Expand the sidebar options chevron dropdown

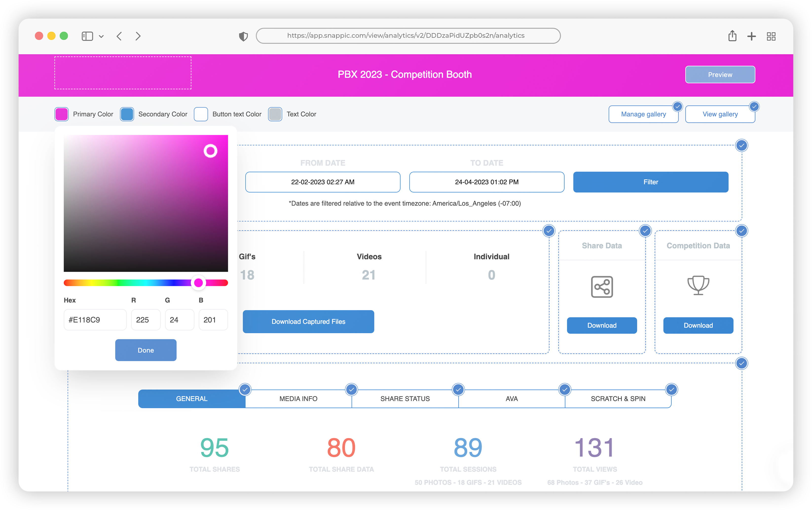[x=101, y=36]
